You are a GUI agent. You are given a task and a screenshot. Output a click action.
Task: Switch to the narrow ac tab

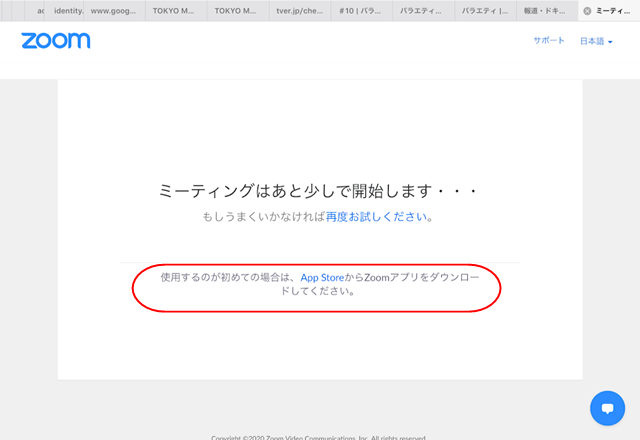pos(35,11)
